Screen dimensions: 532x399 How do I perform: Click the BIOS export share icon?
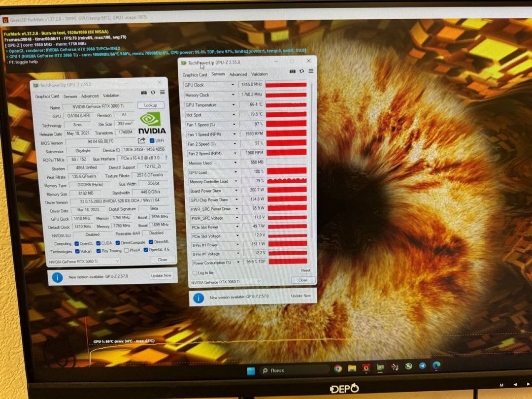tap(141, 140)
